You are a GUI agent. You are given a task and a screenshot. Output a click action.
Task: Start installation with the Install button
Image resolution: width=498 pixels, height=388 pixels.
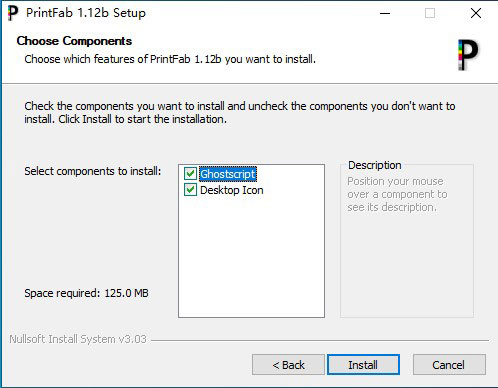tap(363, 365)
